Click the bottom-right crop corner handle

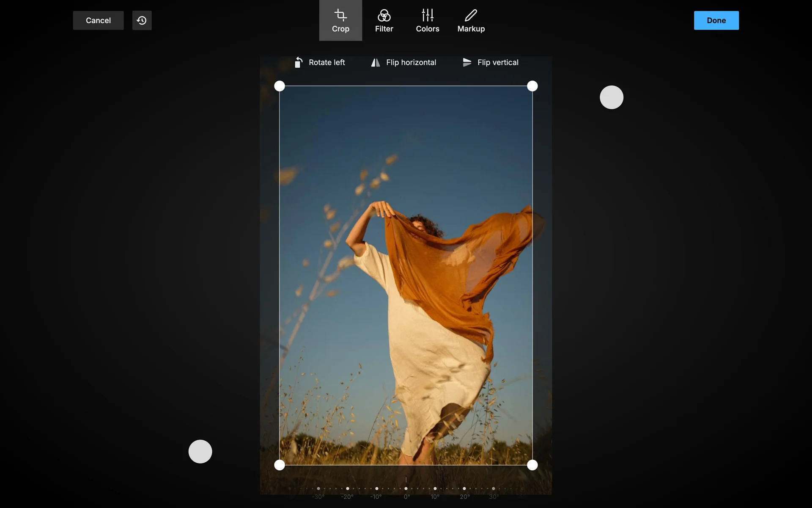(532, 465)
